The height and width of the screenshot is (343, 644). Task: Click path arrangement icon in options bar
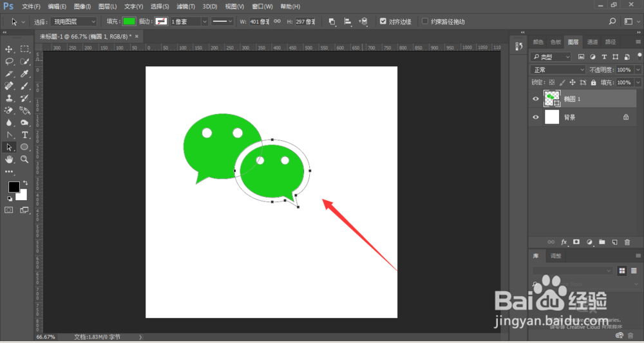coord(363,22)
